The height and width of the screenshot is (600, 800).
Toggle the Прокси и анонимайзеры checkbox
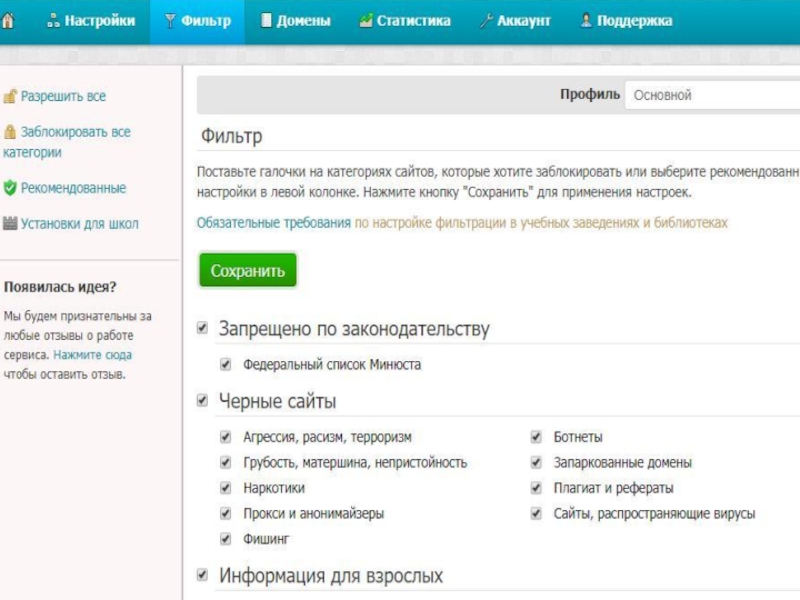(226, 513)
